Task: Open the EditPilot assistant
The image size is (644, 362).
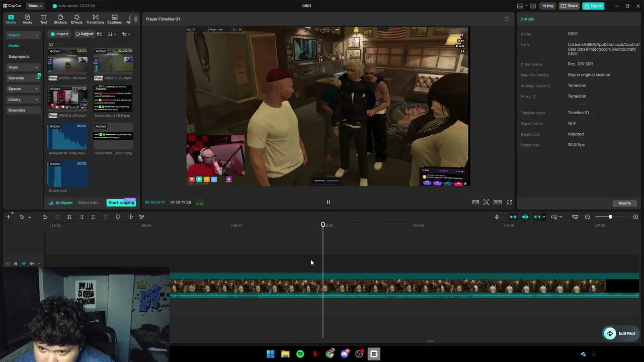Action: point(621,333)
